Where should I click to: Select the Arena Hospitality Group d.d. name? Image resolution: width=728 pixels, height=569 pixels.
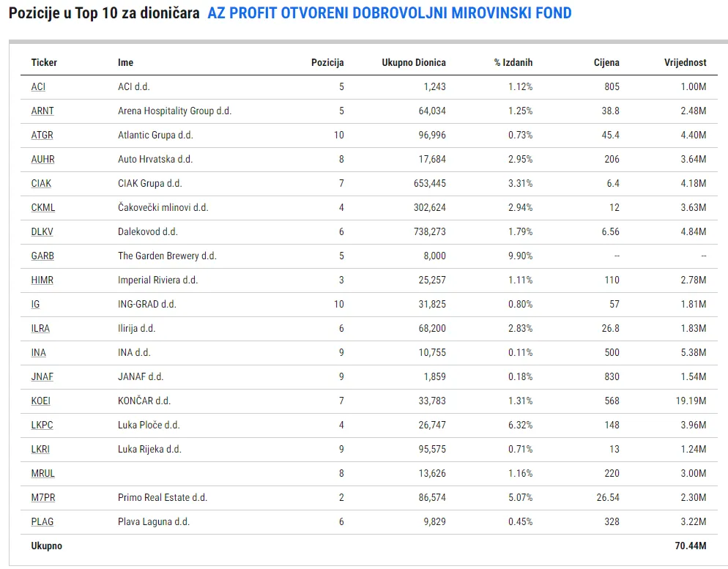(174, 111)
